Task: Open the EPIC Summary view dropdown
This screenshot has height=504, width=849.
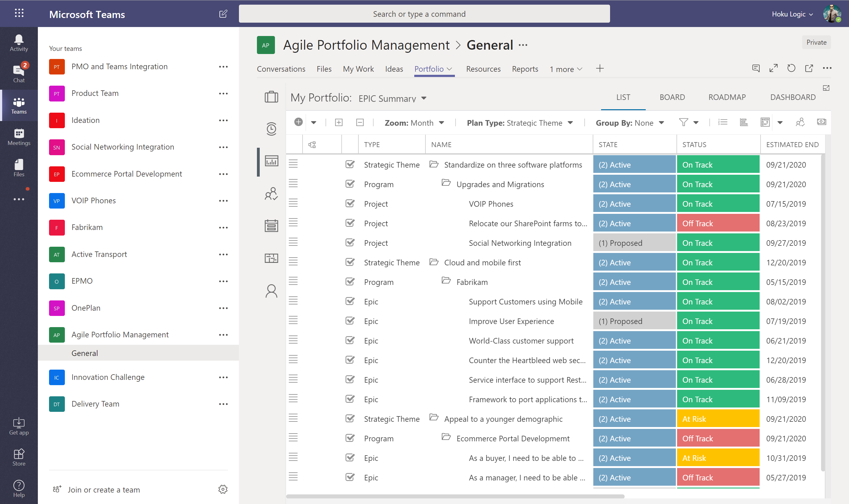Action: pos(392,98)
